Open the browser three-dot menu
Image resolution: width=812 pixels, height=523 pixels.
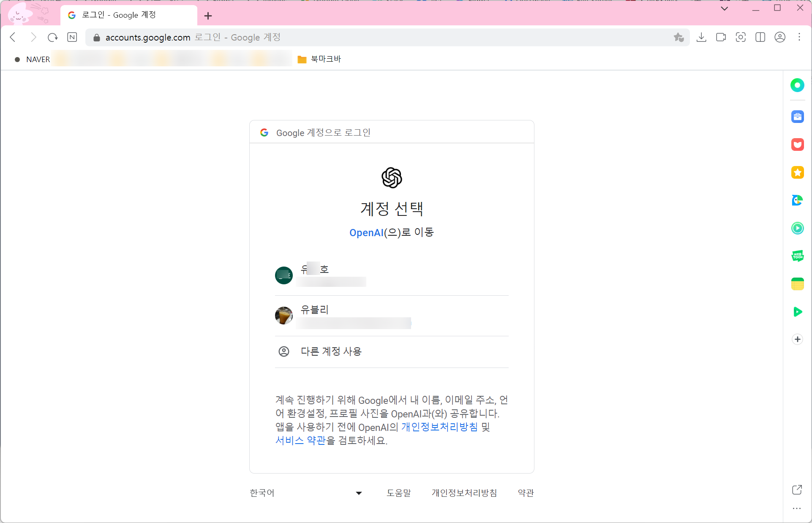pos(799,37)
